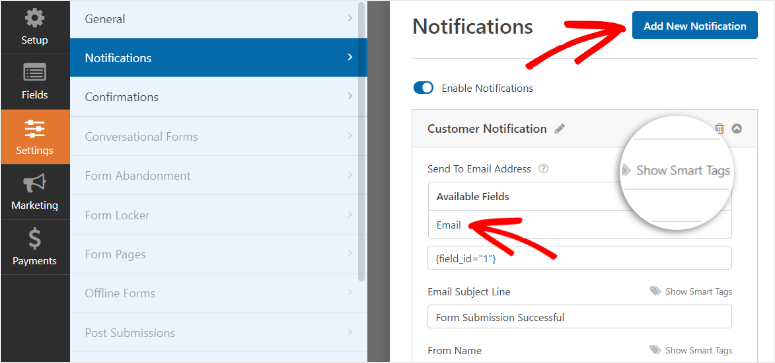This screenshot has width=775, height=363.
Task: Expand the Conversational Forms chevron
Action: point(350,136)
